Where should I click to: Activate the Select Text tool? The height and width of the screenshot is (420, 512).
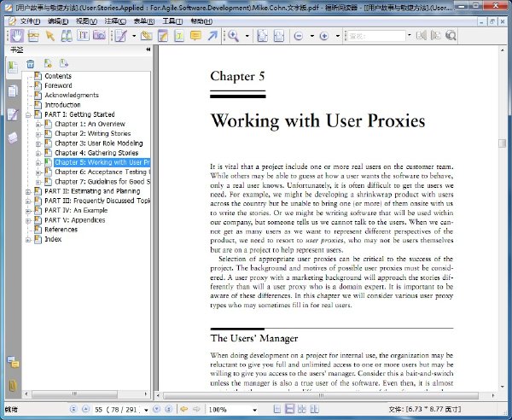click(33, 36)
